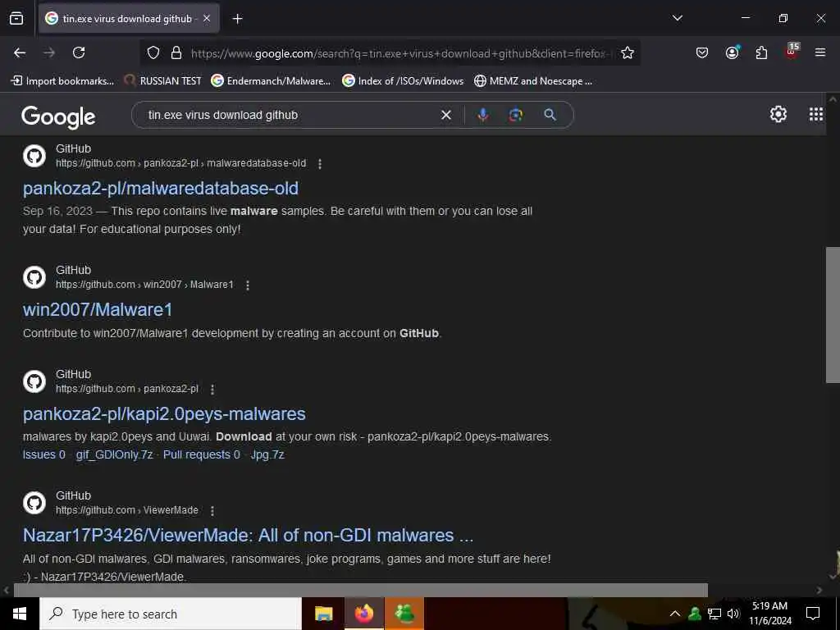Clear the search query with X
Image resolution: width=840 pixels, height=630 pixels.
445,115
